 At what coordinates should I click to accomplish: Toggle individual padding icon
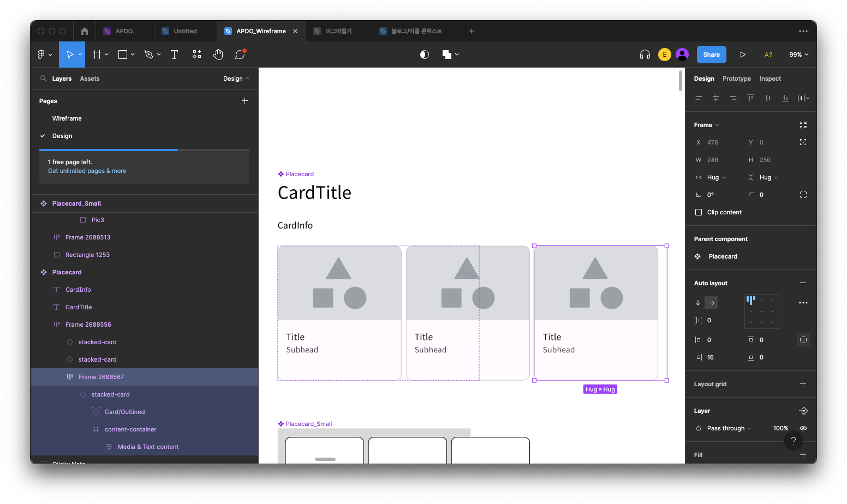click(x=803, y=340)
